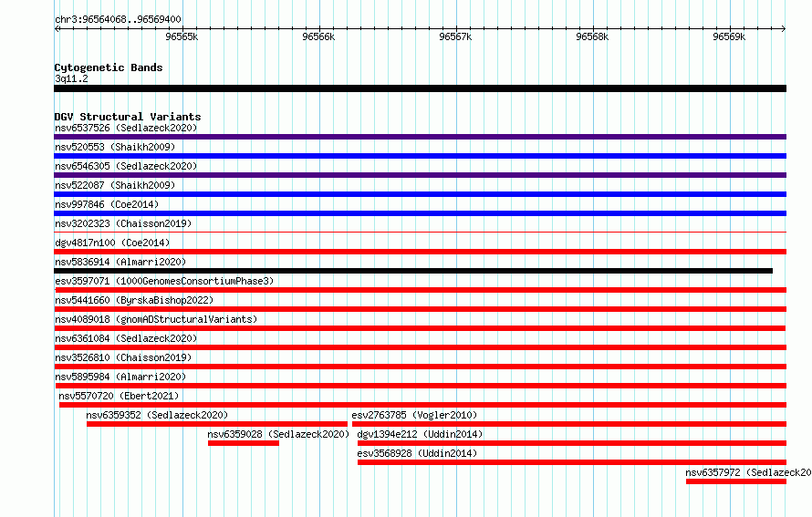
Task: Click the ruler's right arrow end
Action: pyautogui.click(x=784, y=28)
